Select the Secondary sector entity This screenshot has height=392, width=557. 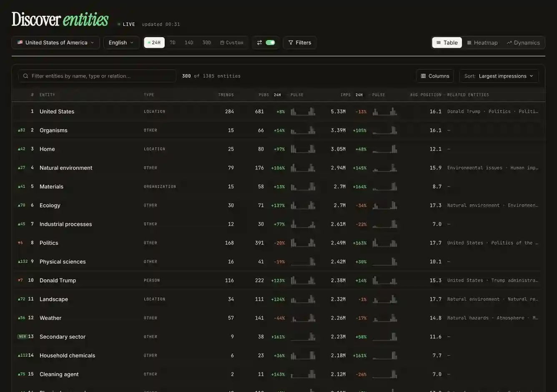tap(63, 337)
